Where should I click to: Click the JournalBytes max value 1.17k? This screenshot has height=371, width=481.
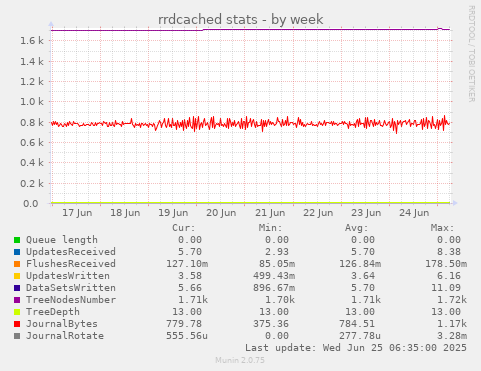[452, 324]
